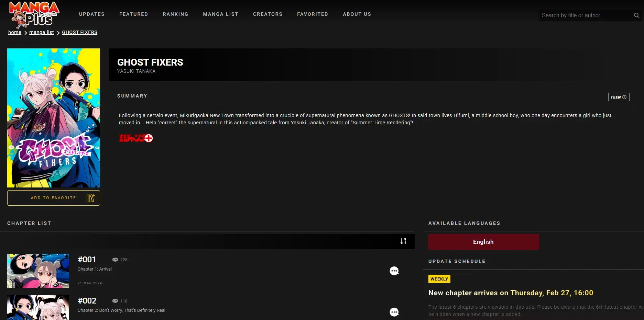Click comment count 118 icon
This screenshot has height=320, width=644.
coord(115,301)
